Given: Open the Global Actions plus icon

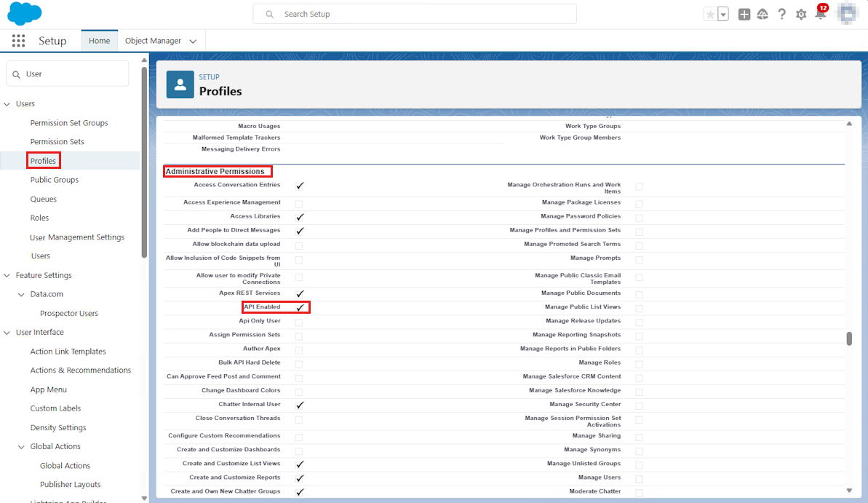Looking at the screenshot, I should (x=744, y=15).
